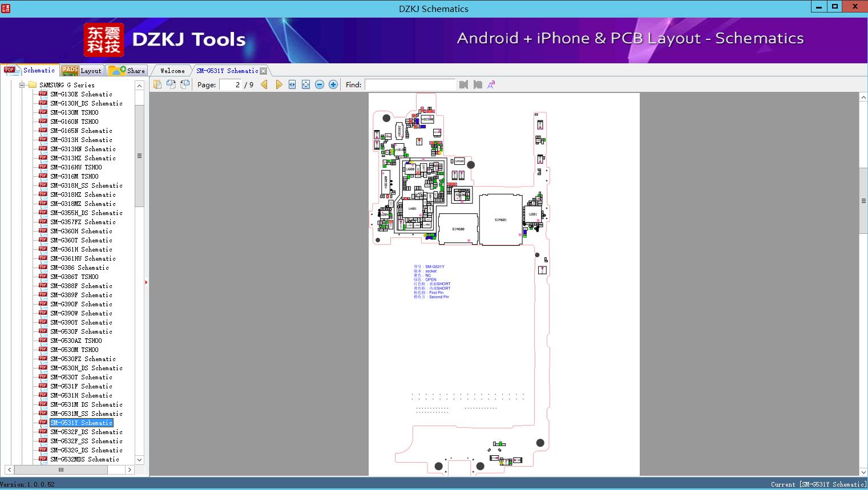
Task: Open SM-G361HU Schematic
Action: point(83,258)
